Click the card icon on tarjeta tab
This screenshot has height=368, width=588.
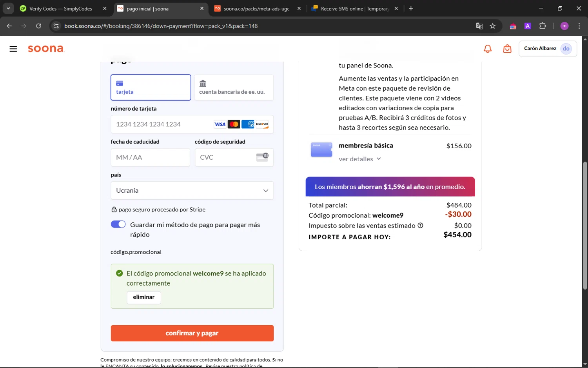click(x=120, y=84)
